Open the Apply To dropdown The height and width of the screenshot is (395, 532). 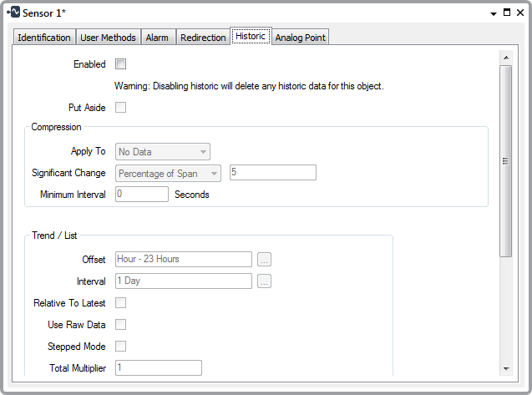(x=163, y=151)
